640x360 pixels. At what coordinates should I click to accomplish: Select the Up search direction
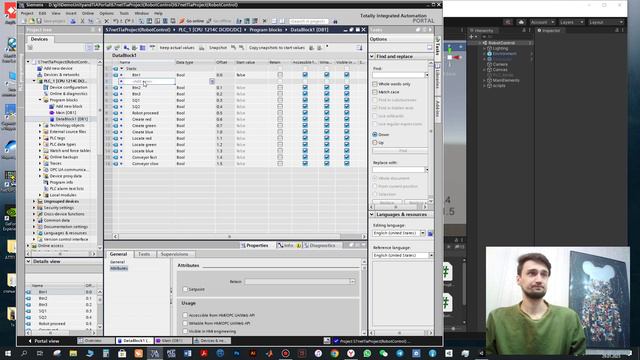coord(375,142)
